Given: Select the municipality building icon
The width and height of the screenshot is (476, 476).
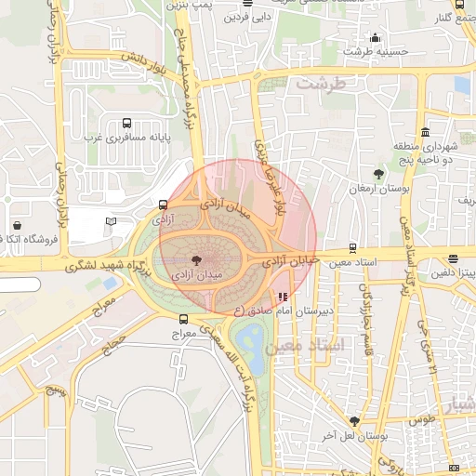Looking at the screenshot, I should pos(426,132).
